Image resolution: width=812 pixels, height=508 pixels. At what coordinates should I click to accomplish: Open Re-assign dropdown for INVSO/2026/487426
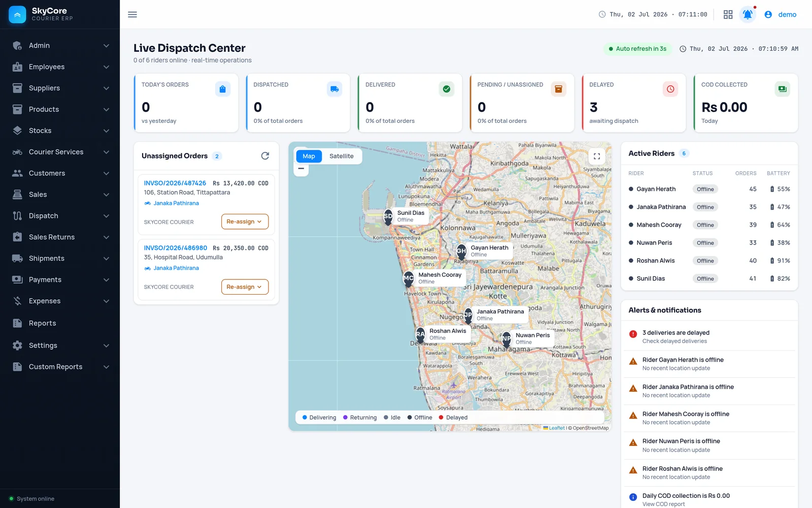(x=245, y=221)
